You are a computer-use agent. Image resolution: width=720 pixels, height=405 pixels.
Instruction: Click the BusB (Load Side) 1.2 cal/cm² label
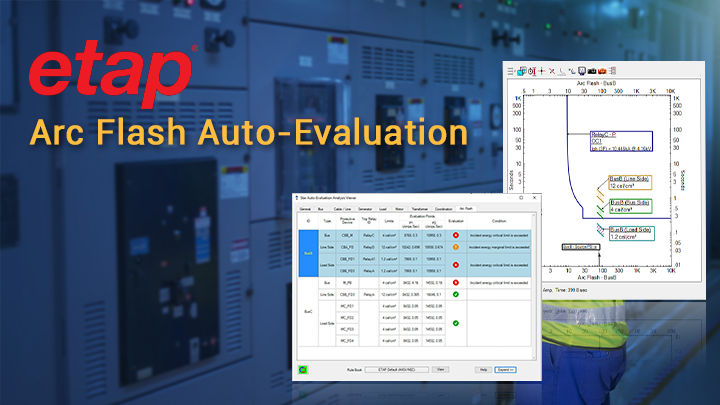(631, 233)
